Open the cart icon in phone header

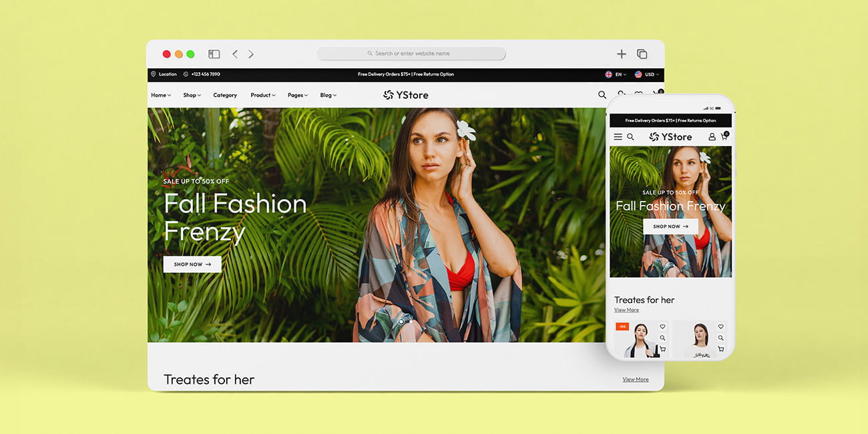coord(724,136)
